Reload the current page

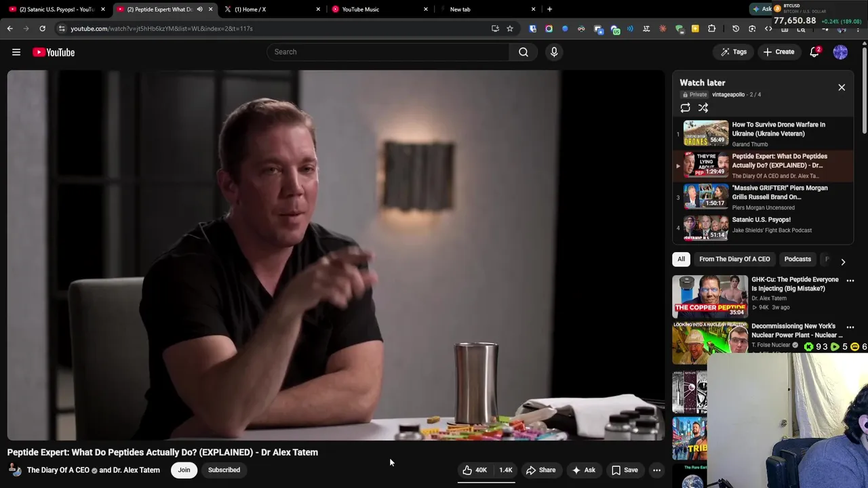click(x=42, y=28)
